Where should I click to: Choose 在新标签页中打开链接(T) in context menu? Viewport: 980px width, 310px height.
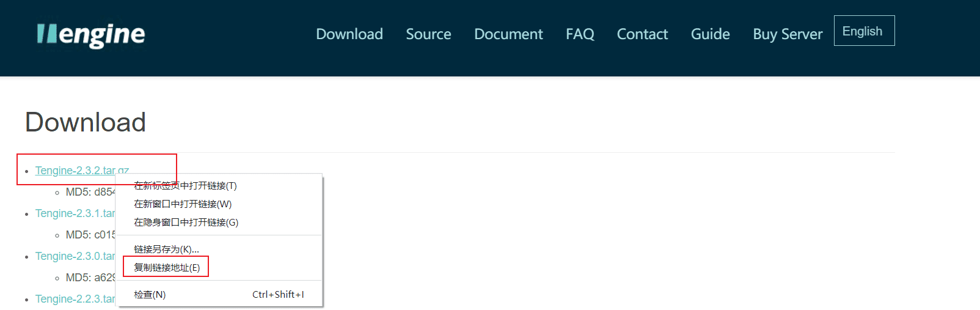[220, 186]
